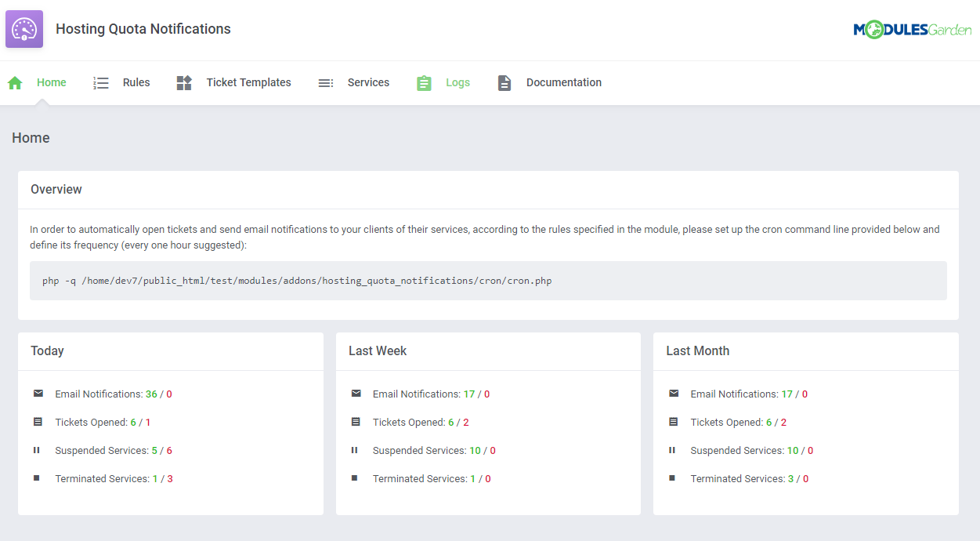Click Last Week Terminated Services 1 / 0
980x541 pixels.
432,479
